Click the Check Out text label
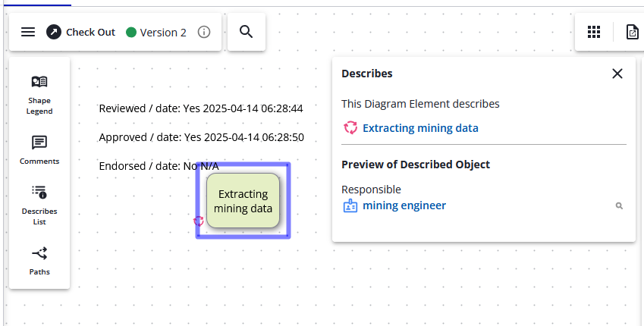The image size is (644, 326). coord(90,32)
